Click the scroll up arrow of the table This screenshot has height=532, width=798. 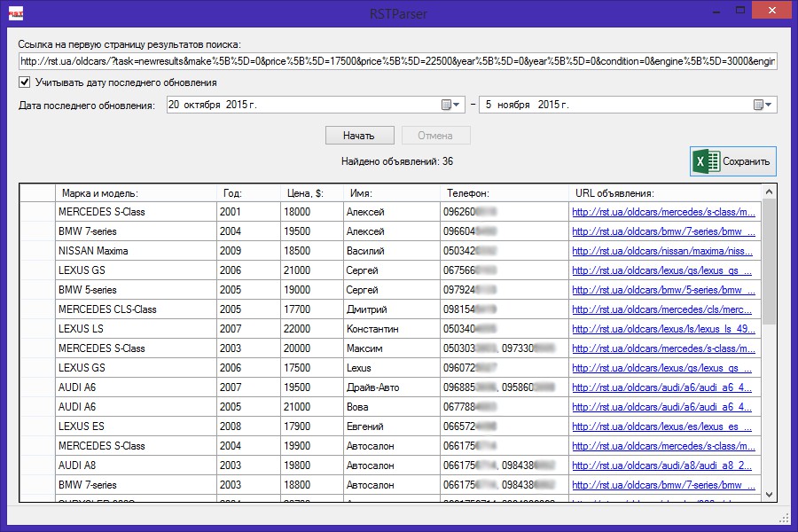click(769, 192)
